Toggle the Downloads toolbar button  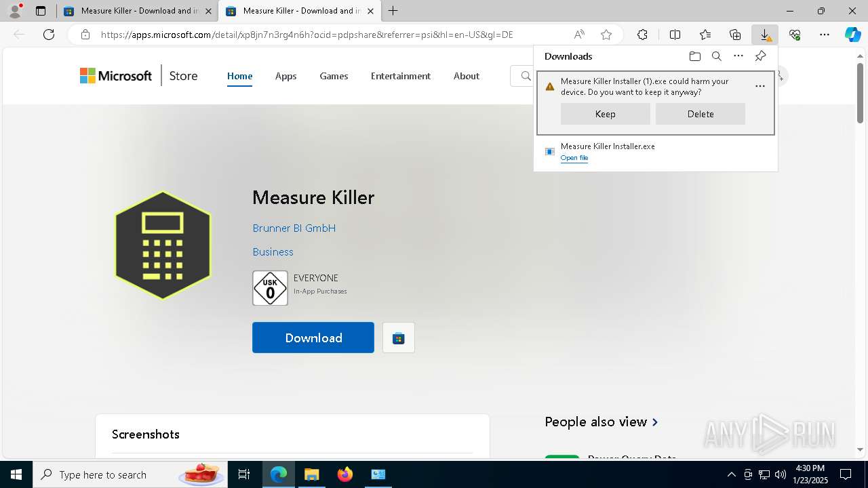pyautogui.click(x=765, y=35)
